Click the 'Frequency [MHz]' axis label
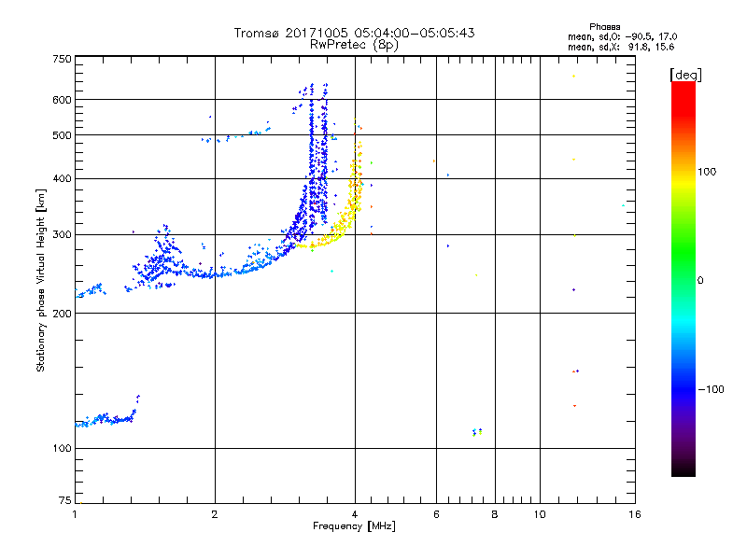The height and width of the screenshot is (560, 747). (x=354, y=526)
